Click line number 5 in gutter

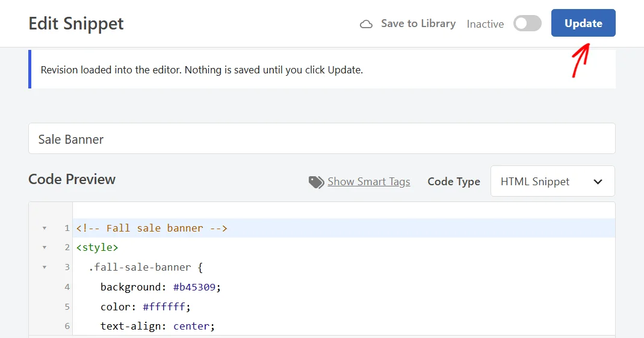67,306
